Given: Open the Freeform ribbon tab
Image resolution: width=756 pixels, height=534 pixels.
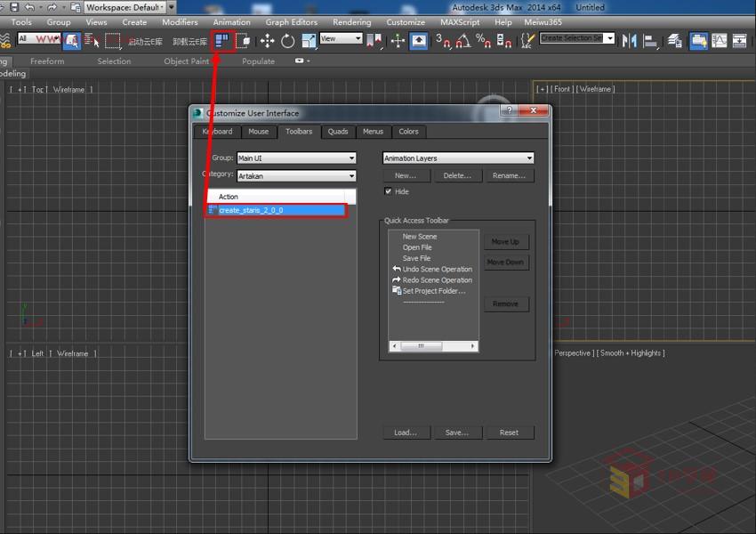Looking at the screenshot, I should pyautogui.click(x=47, y=61).
